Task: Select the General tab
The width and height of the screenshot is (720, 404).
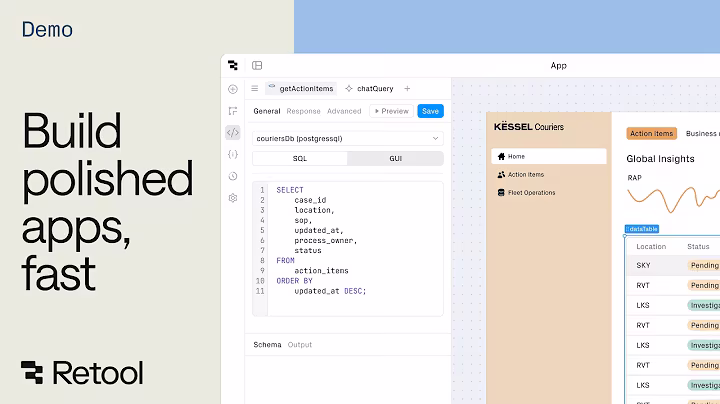Action: click(267, 111)
